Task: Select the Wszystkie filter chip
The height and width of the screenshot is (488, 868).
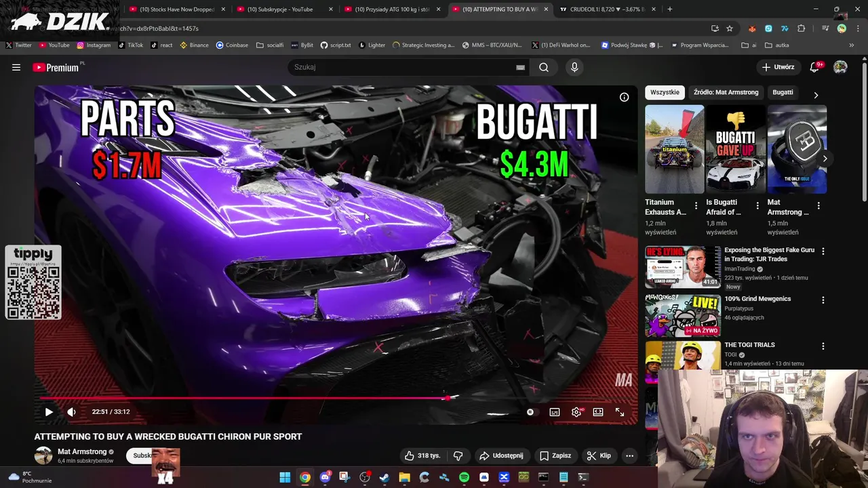Action: pyautogui.click(x=665, y=92)
